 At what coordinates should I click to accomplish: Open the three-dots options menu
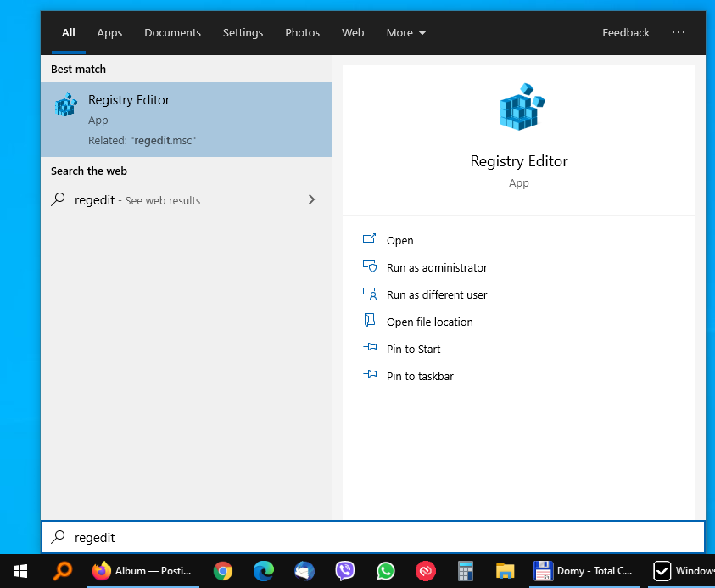(678, 32)
